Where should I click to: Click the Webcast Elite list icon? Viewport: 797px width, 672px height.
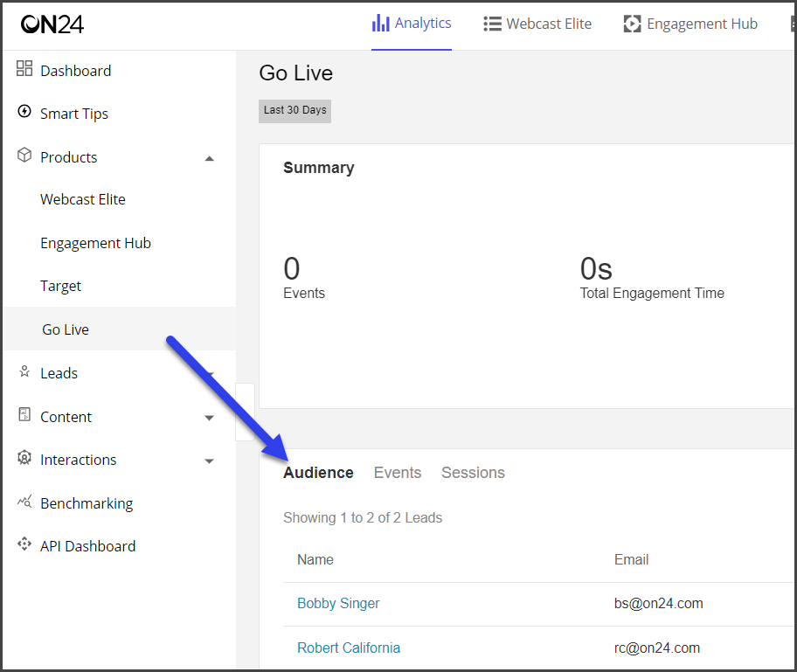point(492,24)
